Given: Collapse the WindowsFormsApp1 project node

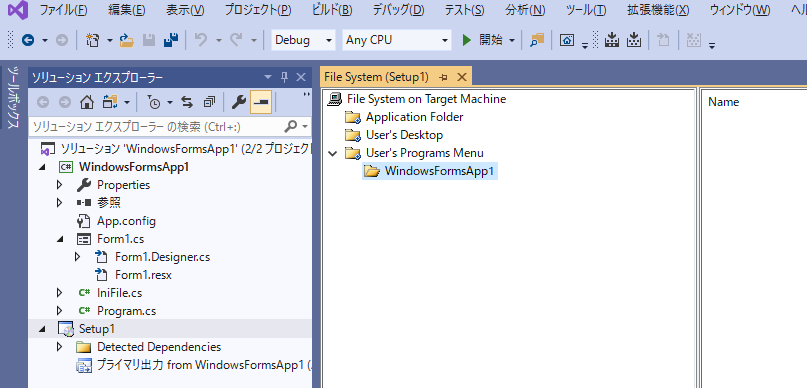Looking at the screenshot, I should [42, 167].
